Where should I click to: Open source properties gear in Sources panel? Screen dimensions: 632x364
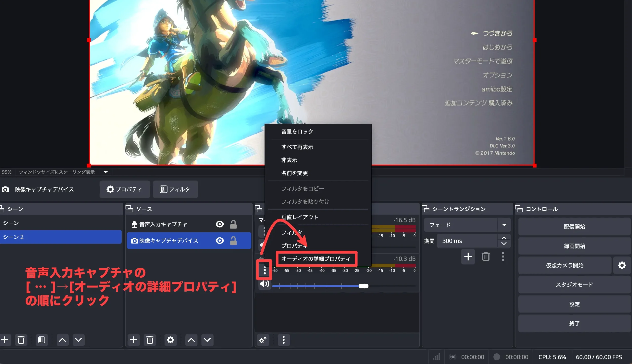[x=171, y=340]
